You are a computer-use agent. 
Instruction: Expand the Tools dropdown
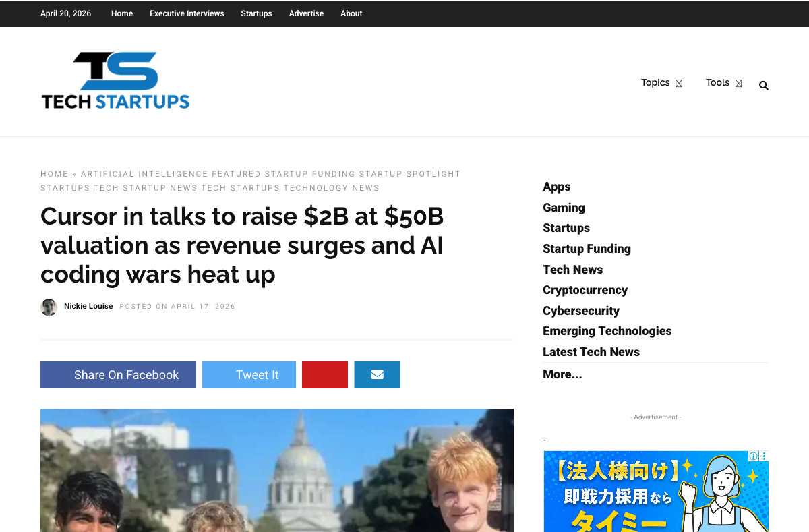pyautogui.click(x=723, y=83)
